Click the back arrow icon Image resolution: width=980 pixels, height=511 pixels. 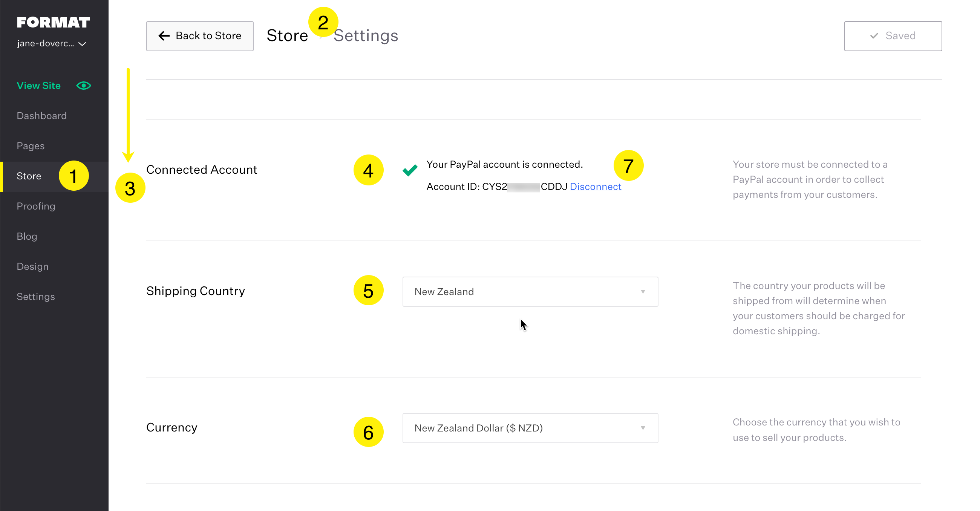point(164,36)
